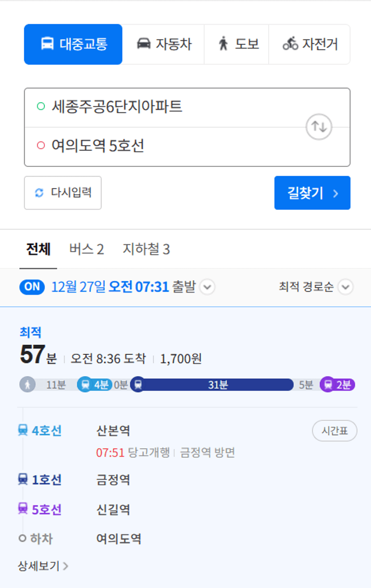Click the 길찾기 search button
This screenshot has height=588, width=371.
click(312, 193)
